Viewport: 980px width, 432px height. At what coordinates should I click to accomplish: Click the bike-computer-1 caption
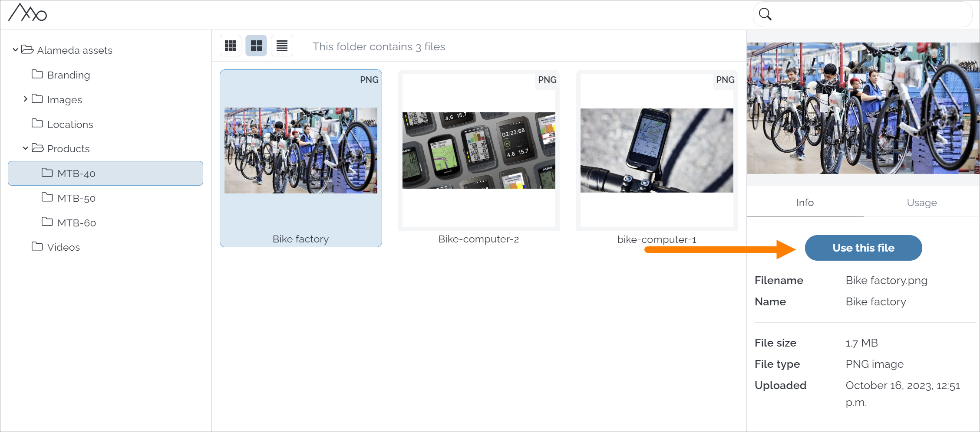tap(657, 239)
